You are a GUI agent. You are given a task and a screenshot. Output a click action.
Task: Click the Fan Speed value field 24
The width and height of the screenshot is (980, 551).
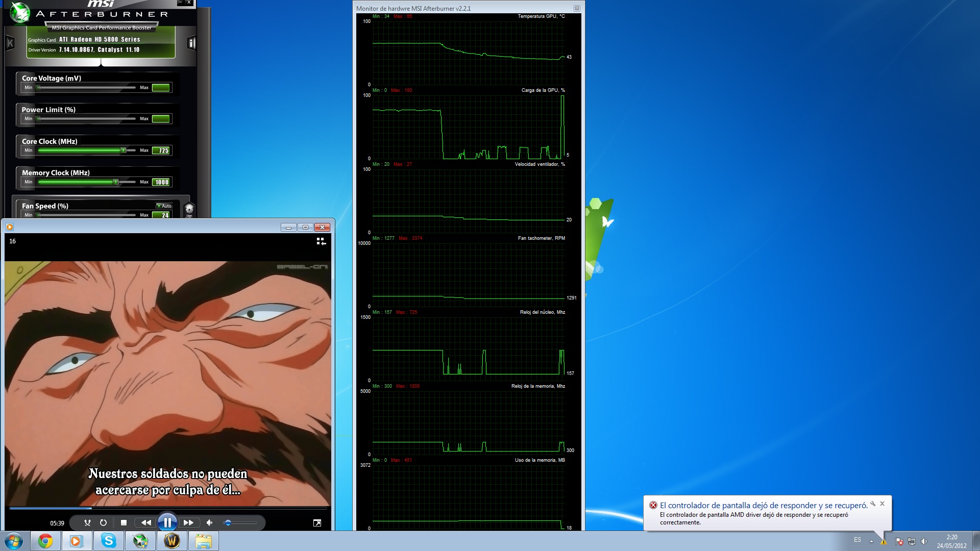point(162,215)
